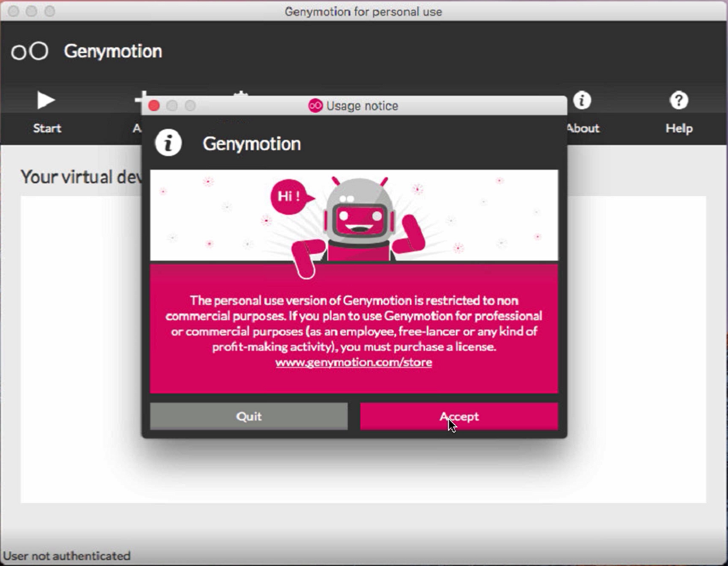Click the 'Genymotion for personal use' window title

point(363,12)
